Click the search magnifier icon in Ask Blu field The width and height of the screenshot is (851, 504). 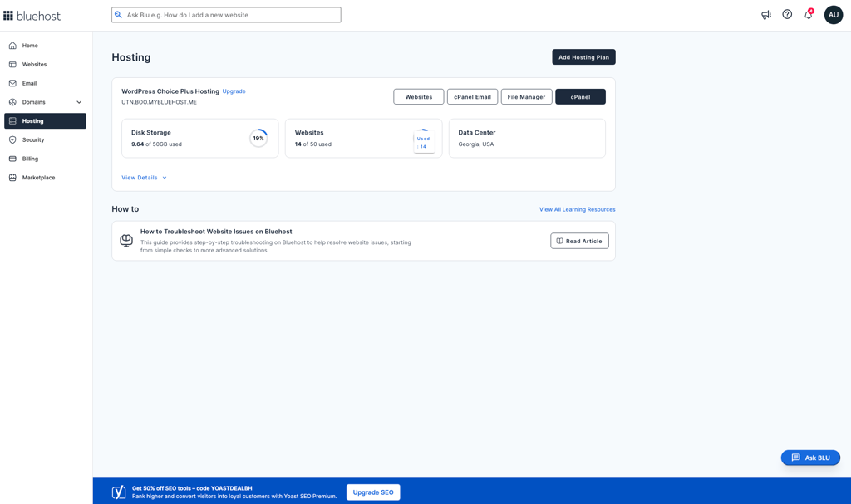118,15
